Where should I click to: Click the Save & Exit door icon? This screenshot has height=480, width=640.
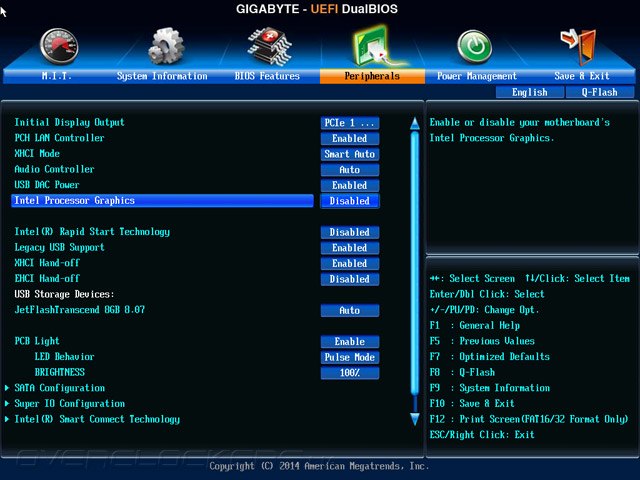578,46
